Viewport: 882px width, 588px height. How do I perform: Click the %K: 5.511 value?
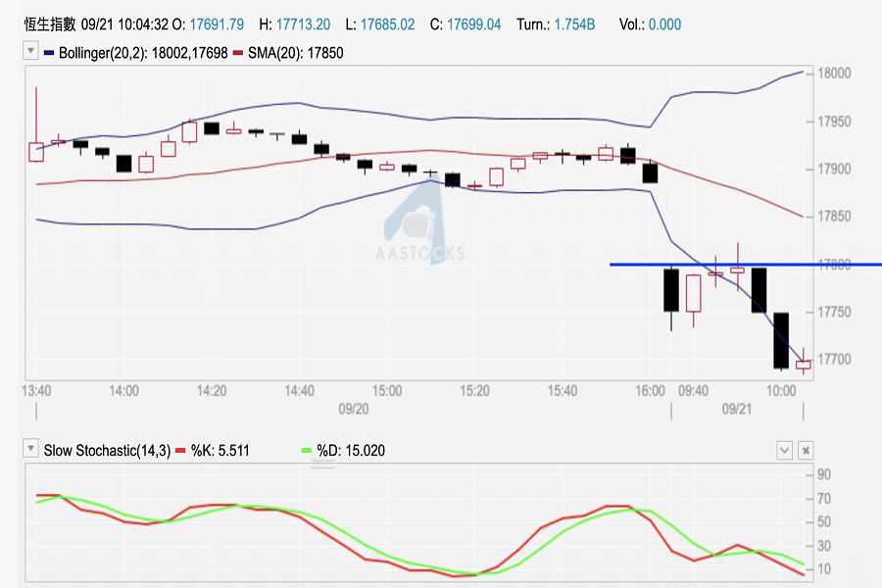tap(220, 450)
